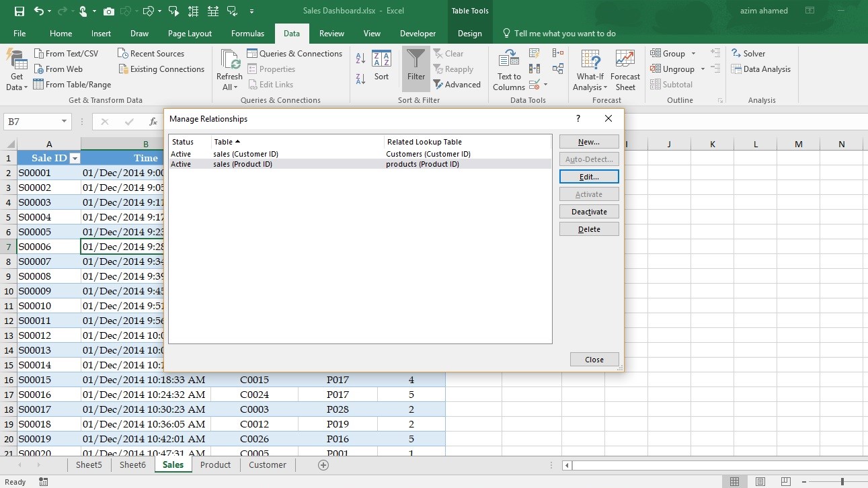Screen dimensions: 868x488
Task: Select sales (Customer ID) relationship row
Action: (x=360, y=154)
